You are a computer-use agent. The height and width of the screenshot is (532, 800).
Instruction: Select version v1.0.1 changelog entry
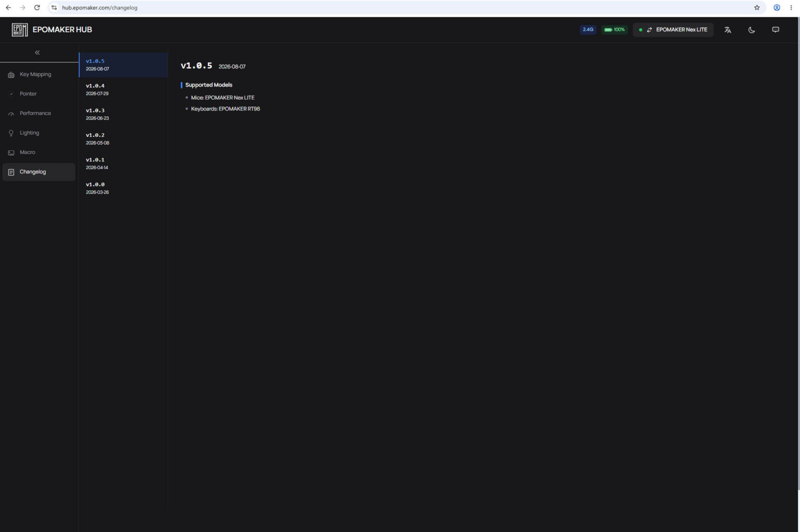coord(123,163)
